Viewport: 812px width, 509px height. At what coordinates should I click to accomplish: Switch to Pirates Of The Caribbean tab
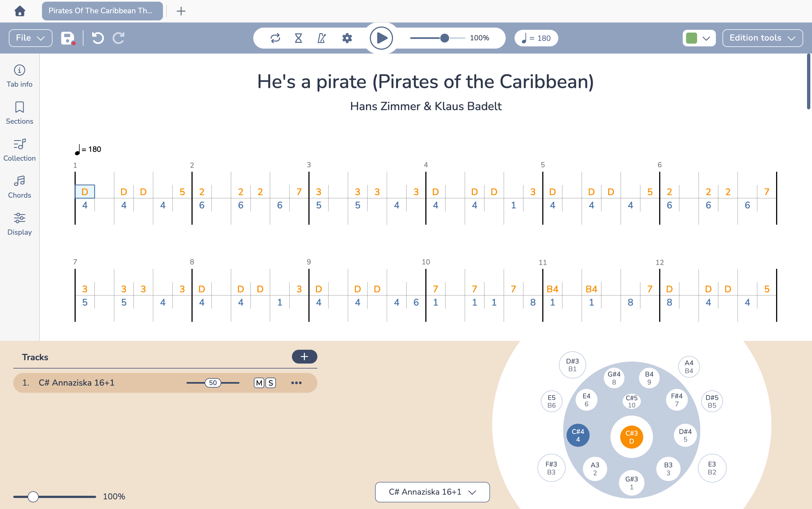click(x=102, y=11)
